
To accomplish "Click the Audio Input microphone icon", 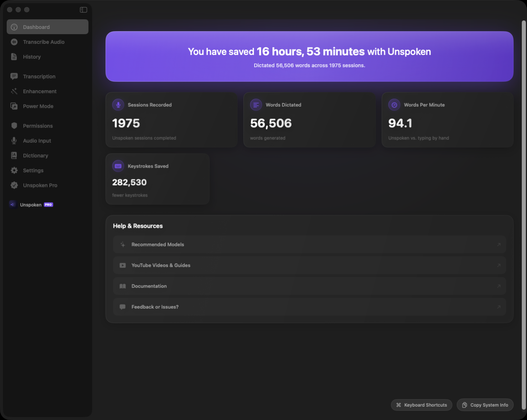I will (x=14, y=141).
